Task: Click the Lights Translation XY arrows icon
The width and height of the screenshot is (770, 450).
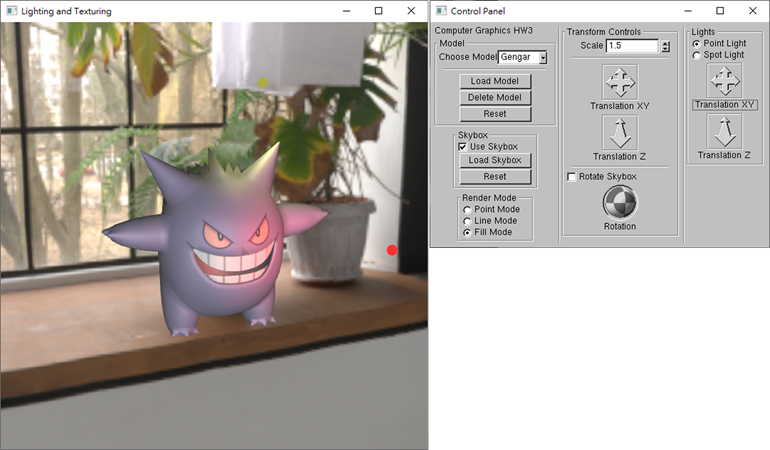Action: tap(724, 81)
